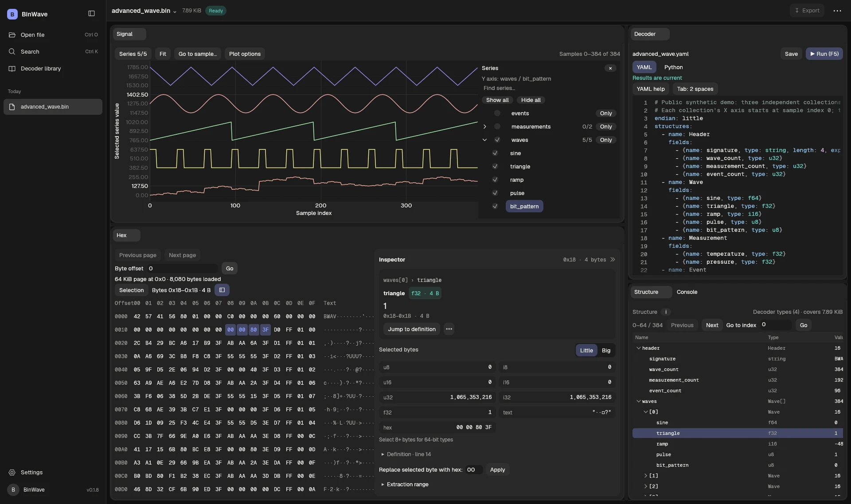851x504 pixels.
Task: Toggle the hex view layout icon beside selection
Action: click(222, 290)
